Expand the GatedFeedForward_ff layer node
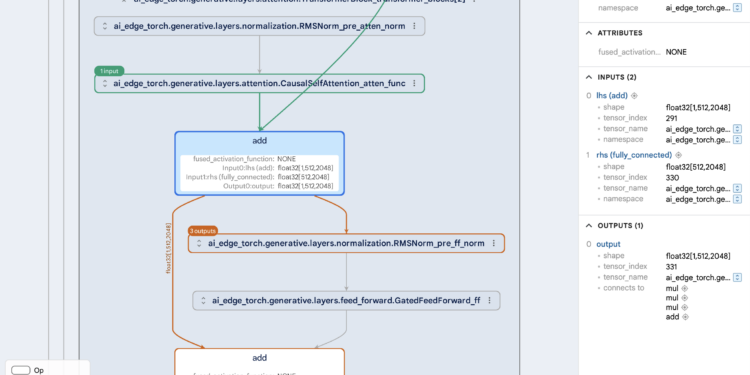Image resolution: width=750 pixels, height=375 pixels. point(203,301)
